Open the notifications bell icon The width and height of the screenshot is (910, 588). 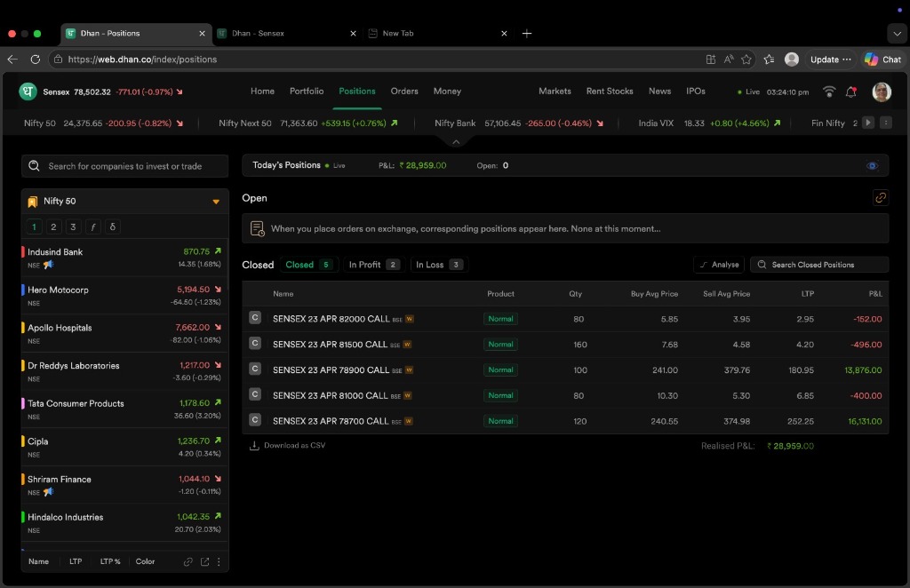(850, 91)
